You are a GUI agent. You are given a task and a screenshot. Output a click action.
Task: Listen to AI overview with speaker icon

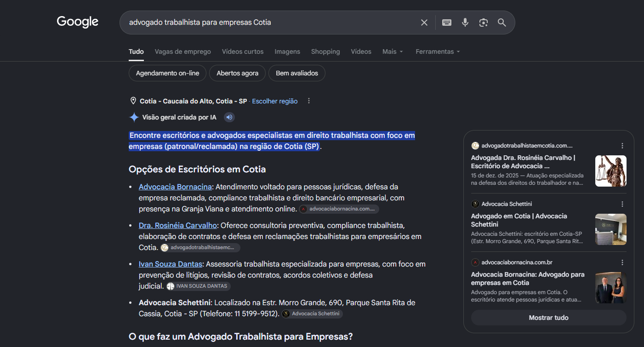(229, 117)
